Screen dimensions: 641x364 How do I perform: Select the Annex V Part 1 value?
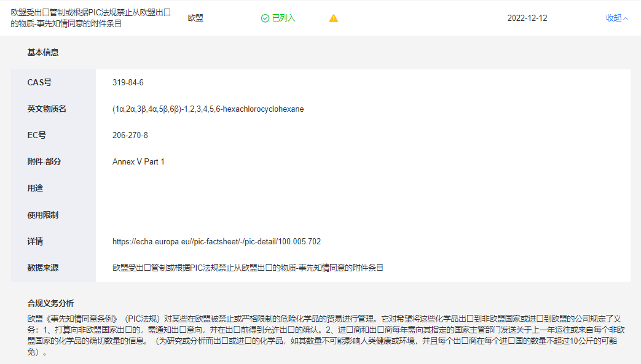pyautogui.click(x=138, y=162)
